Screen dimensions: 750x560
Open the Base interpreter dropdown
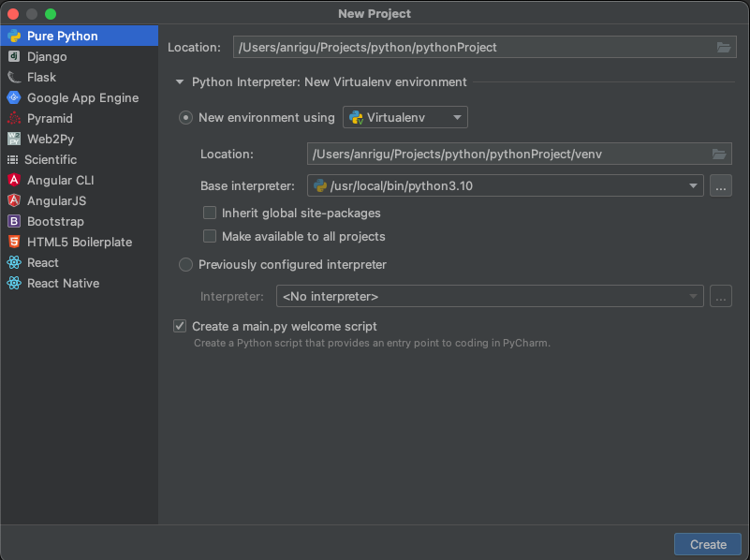pos(695,186)
